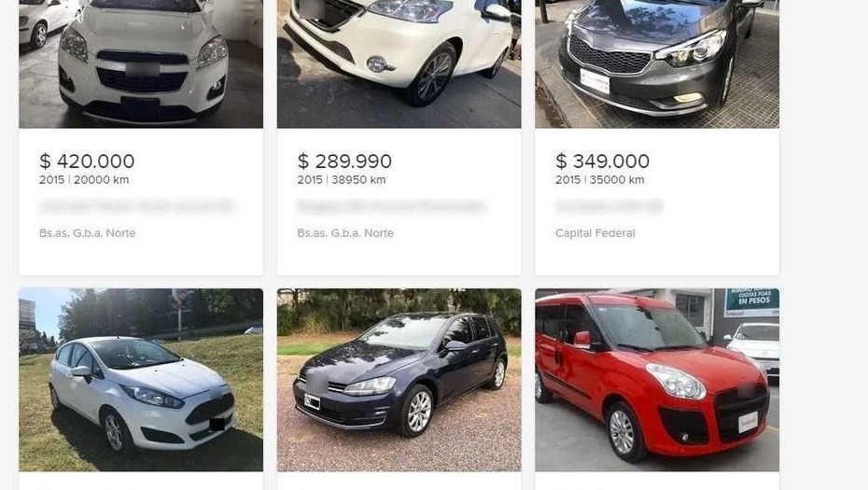Click the $ 289.990 price
The image size is (868, 490).
344,161
